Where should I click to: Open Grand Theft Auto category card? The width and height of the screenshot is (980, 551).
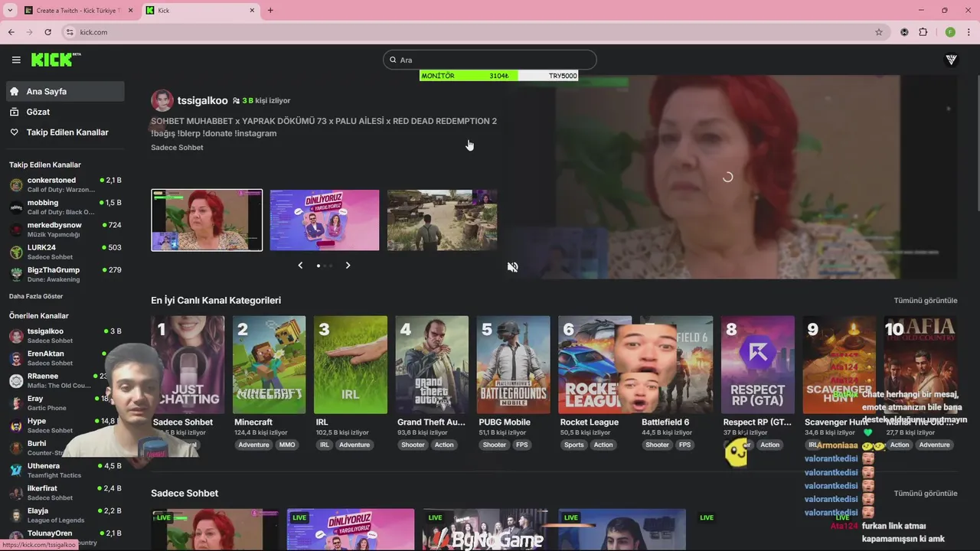pos(432,365)
